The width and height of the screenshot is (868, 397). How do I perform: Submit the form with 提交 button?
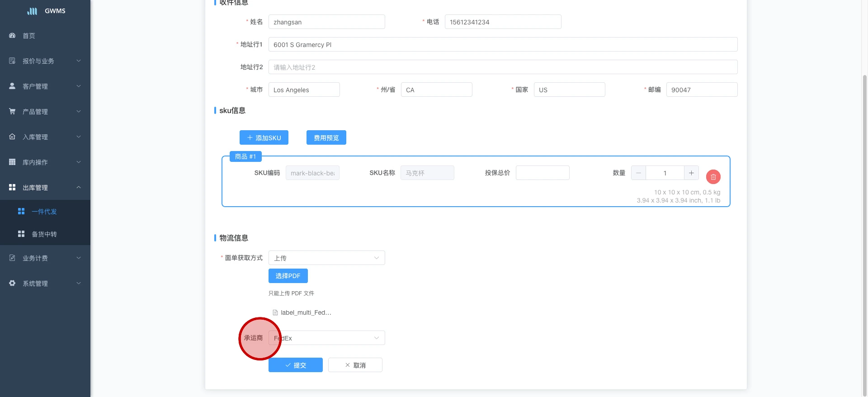click(296, 365)
